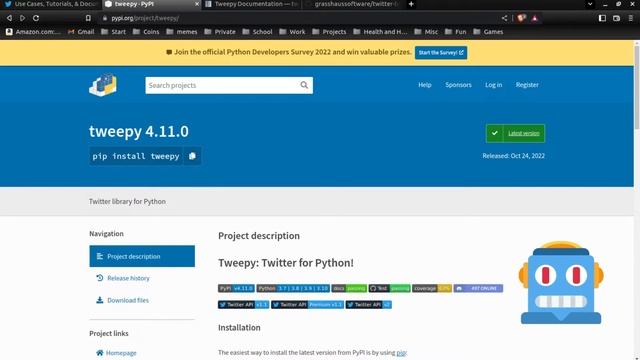Screen dimensions: 640x360
Task: Open the Work bookmarks folder
Action: 292,32
